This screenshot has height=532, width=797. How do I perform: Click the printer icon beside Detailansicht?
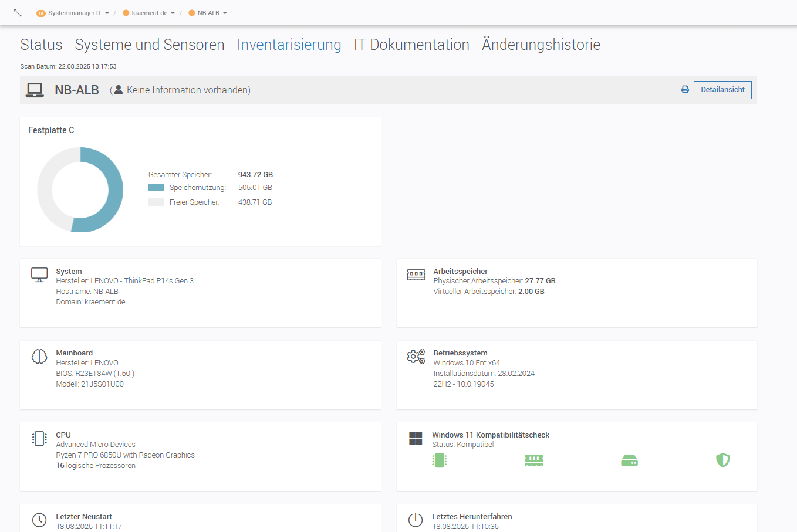click(x=684, y=90)
